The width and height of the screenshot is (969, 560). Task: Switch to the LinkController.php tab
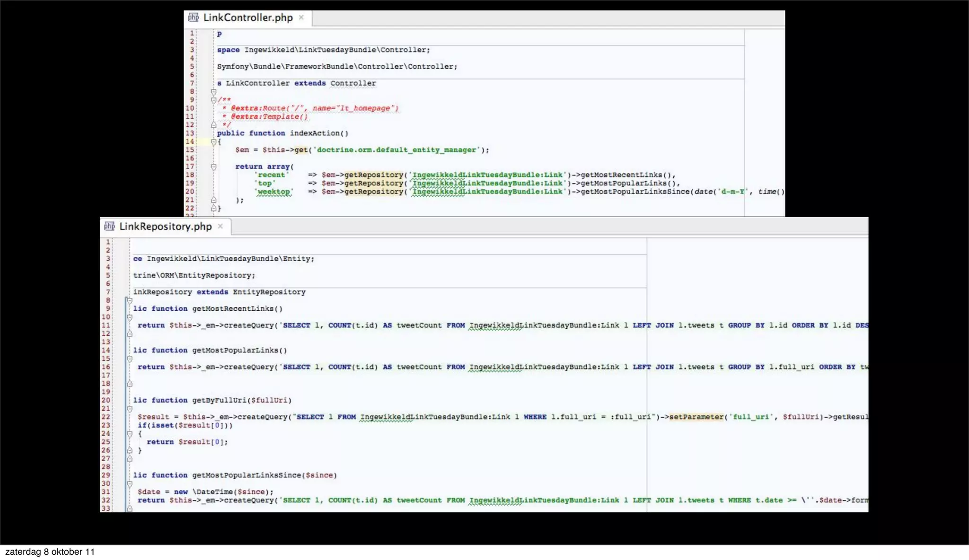click(247, 18)
